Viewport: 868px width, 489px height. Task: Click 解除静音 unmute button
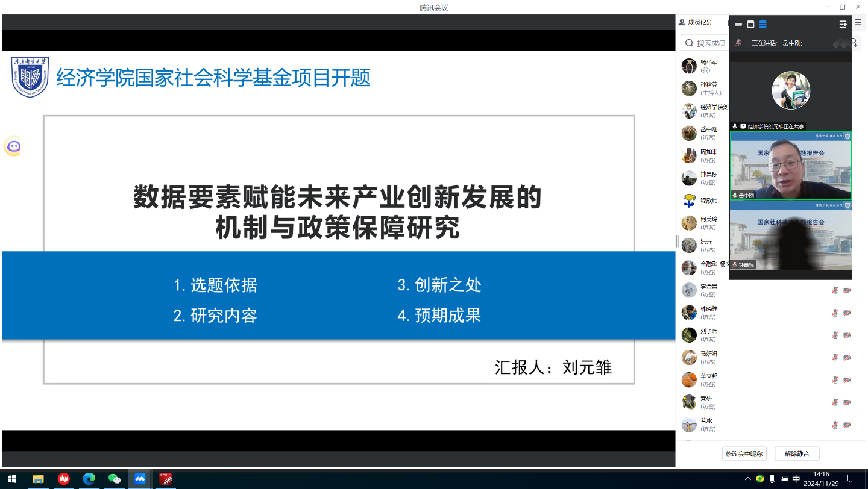pos(797,453)
